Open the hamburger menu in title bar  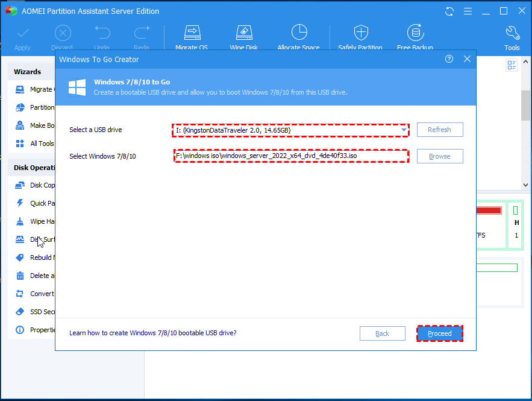pos(468,11)
